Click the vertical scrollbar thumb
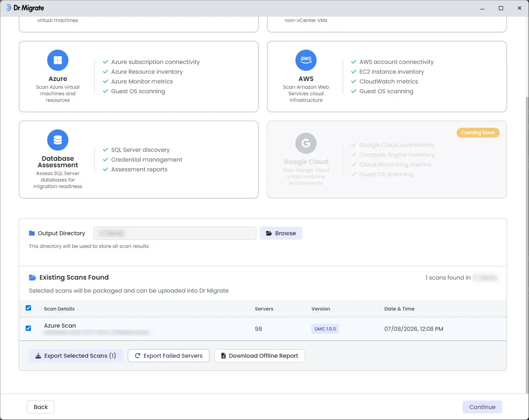 527,244
